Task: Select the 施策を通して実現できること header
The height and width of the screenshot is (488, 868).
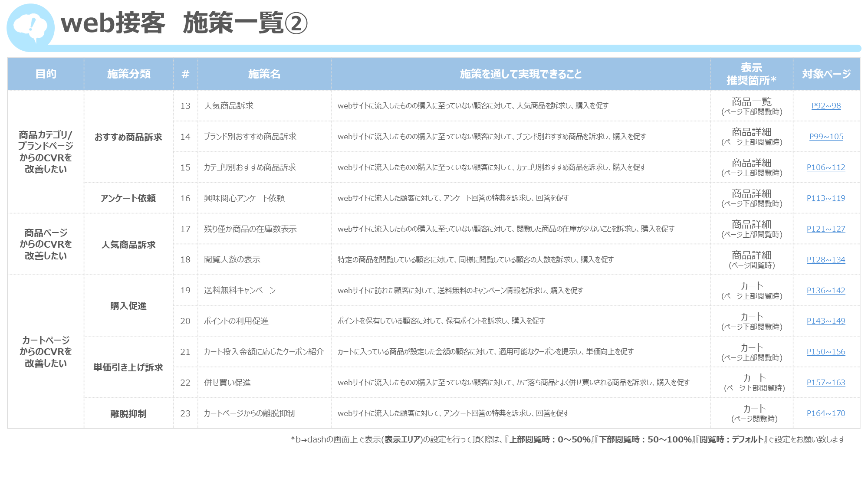Action: [520, 74]
